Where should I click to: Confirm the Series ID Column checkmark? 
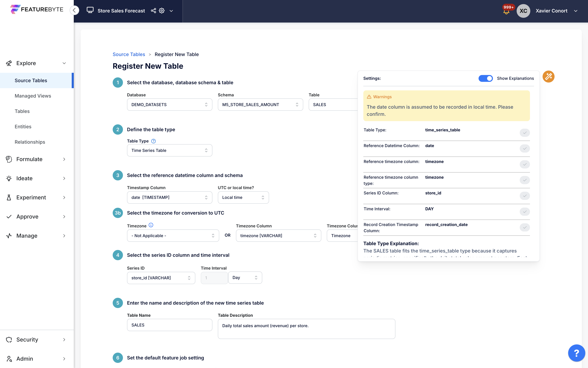[x=524, y=196]
